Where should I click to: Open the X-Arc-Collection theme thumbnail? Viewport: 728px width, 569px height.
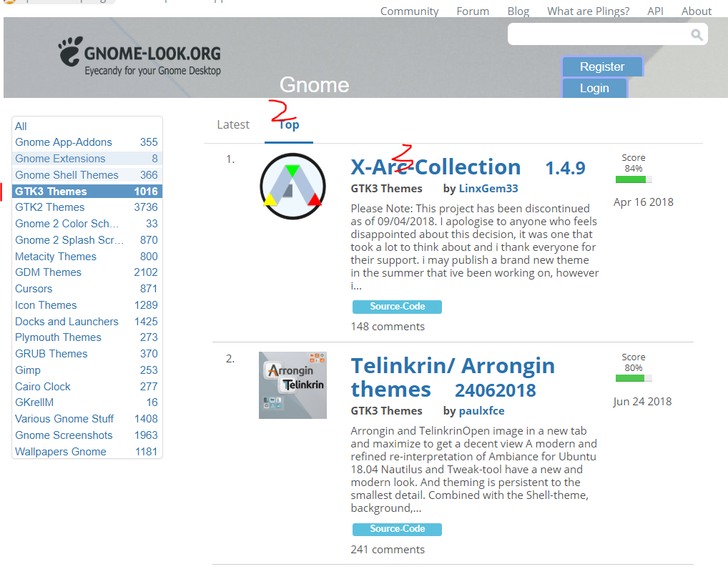(x=292, y=186)
